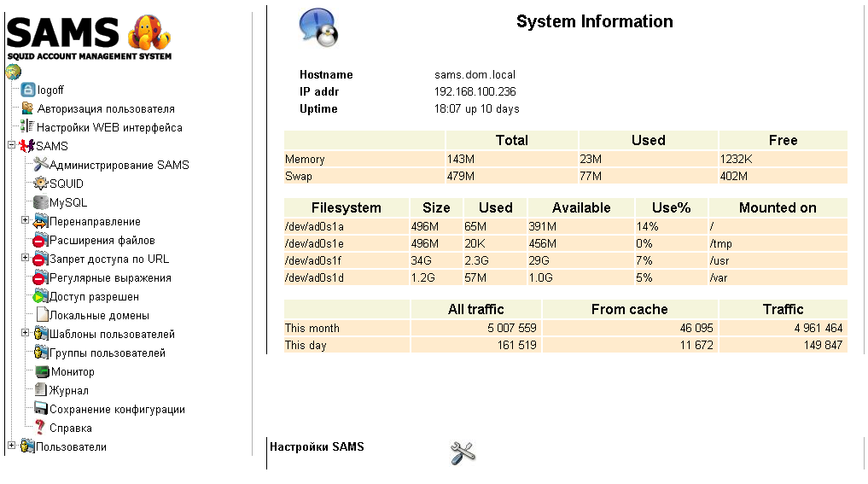Select Шаблоны пользователей label

(x=112, y=335)
